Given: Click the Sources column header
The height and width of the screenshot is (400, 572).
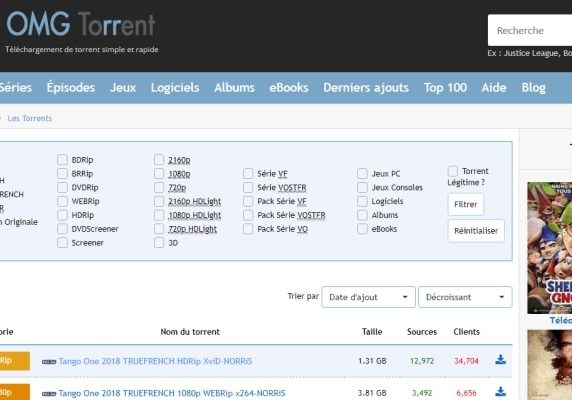Looking at the screenshot, I should point(422,331).
